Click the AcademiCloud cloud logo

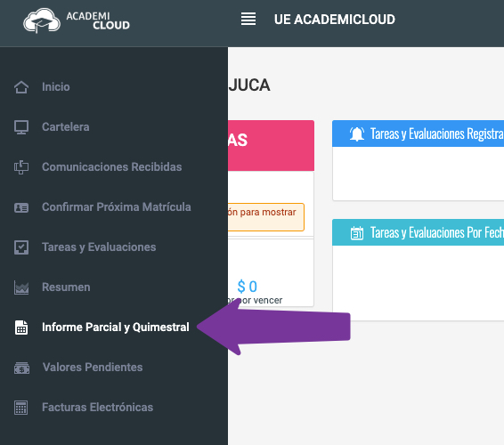click(42, 20)
